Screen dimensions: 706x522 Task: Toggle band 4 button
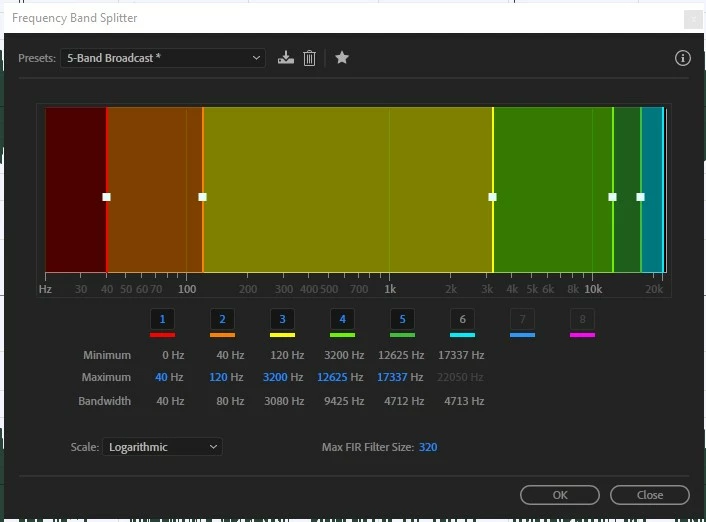click(342, 319)
